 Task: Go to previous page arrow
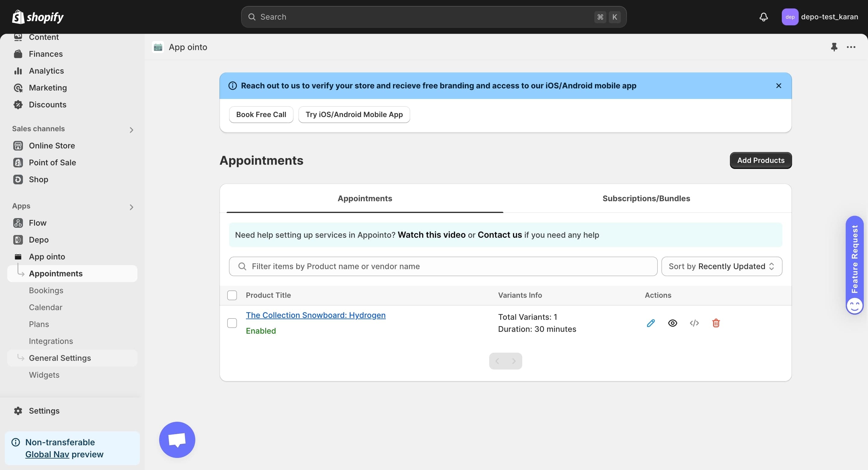click(x=497, y=361)
